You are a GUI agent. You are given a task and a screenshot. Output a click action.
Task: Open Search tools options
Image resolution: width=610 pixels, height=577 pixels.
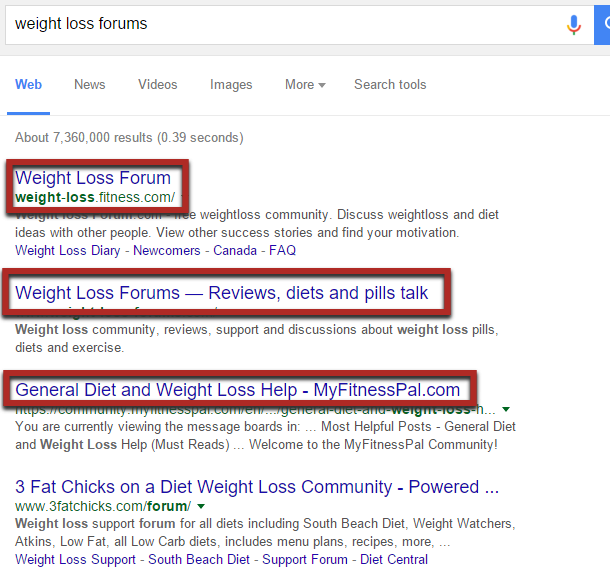[x=390, y=84]
